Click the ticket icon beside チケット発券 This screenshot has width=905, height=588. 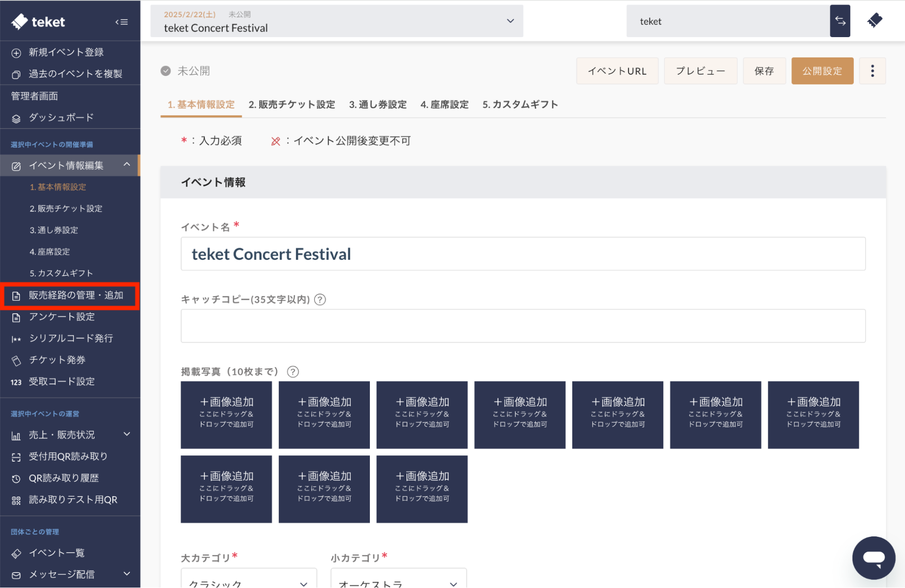click(16, 361)
